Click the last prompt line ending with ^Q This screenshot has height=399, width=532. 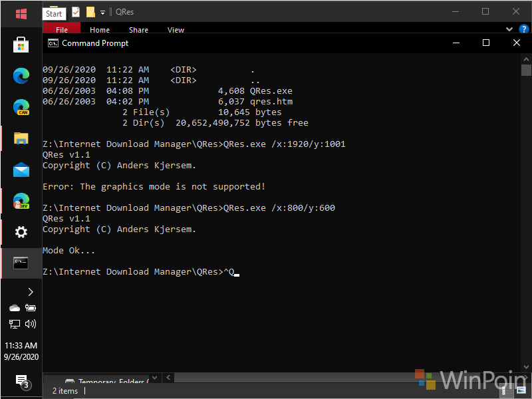141,272
